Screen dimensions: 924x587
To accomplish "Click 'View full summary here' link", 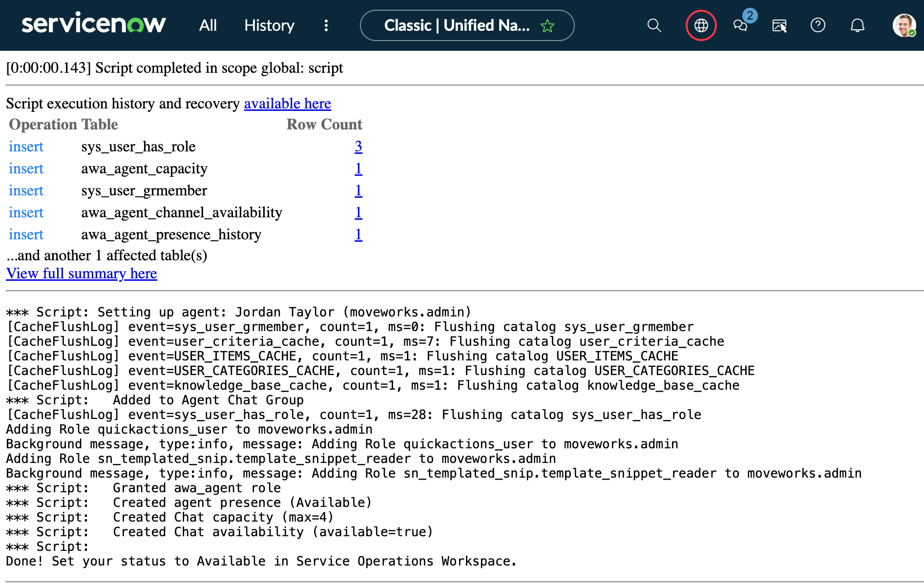I will 82,273.
